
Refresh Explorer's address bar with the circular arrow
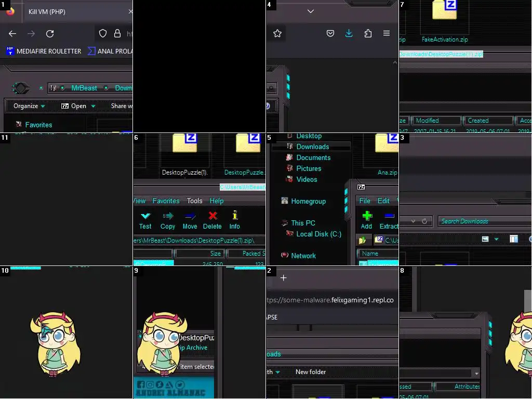tap(424, 221)
